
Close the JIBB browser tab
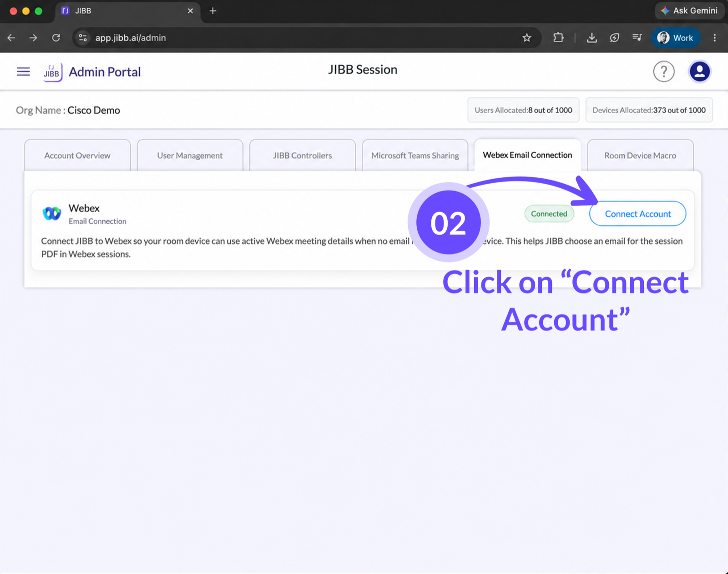[190, 11]
